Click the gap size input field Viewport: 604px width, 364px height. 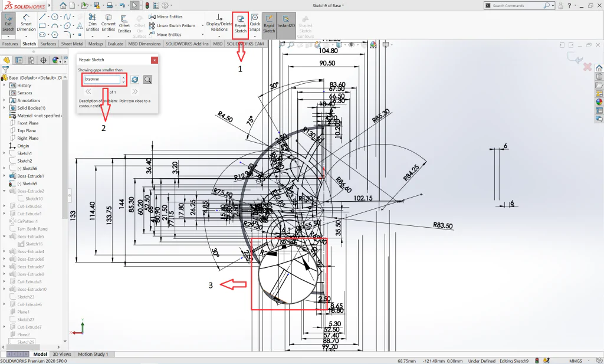pos(102,79)
